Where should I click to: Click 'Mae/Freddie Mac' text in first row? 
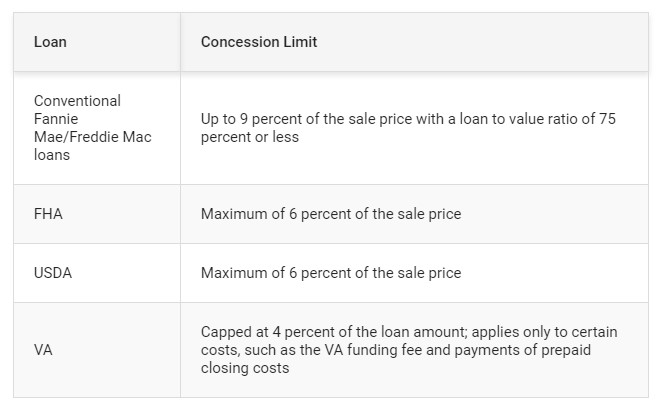click(x=93, y=137)
